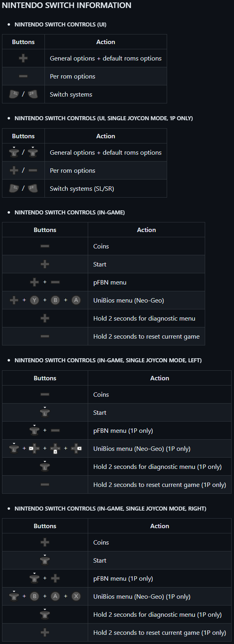Click the L stick icon beside left joycon Start
The image size is (234, 644).
(45, 412)
